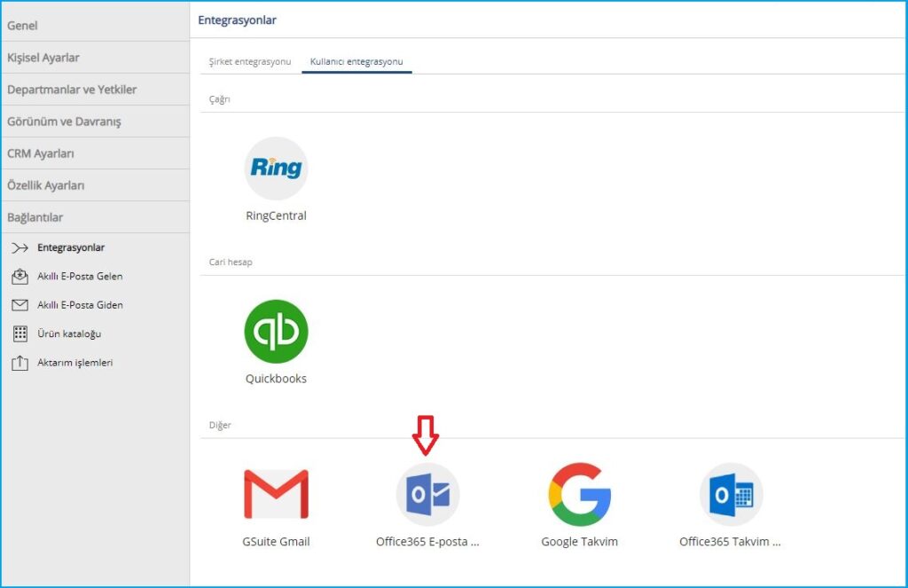
Task: Open the Ürün kataloğu page
Action: [x=69, y=333]
